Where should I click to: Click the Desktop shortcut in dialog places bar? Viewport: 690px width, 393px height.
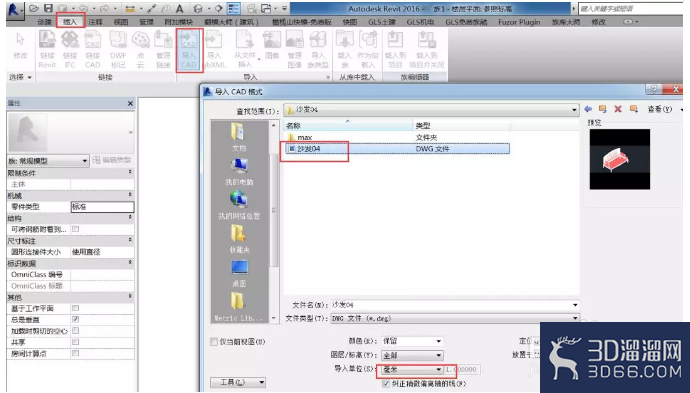(x=239, y=273)
